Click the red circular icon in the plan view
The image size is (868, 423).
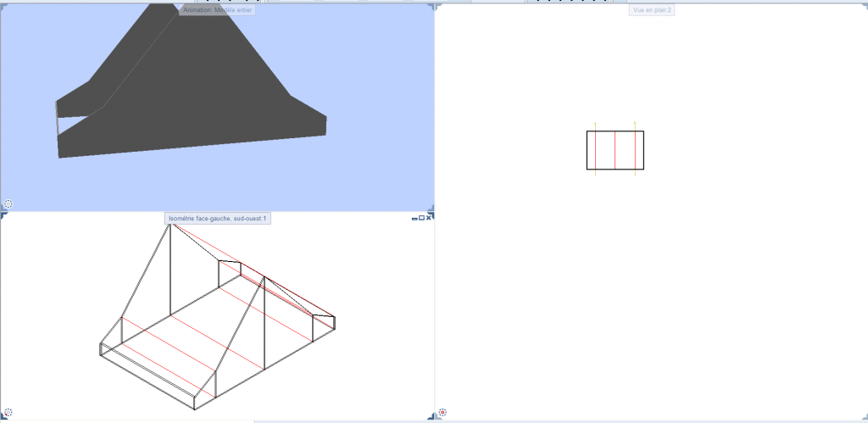coord(442,413)
